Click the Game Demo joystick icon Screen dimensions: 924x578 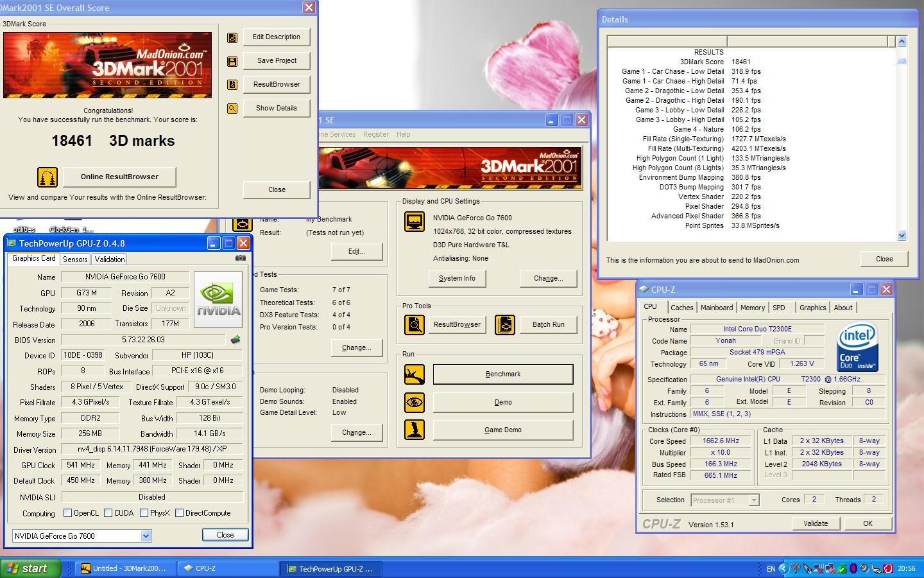click(415, 430)
